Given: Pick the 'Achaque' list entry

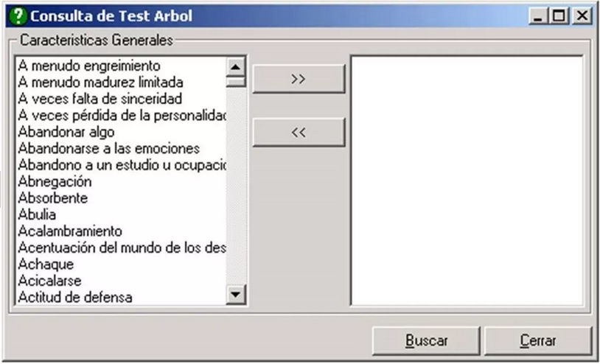Looking at the screenshot, I should tap(46, 265).
